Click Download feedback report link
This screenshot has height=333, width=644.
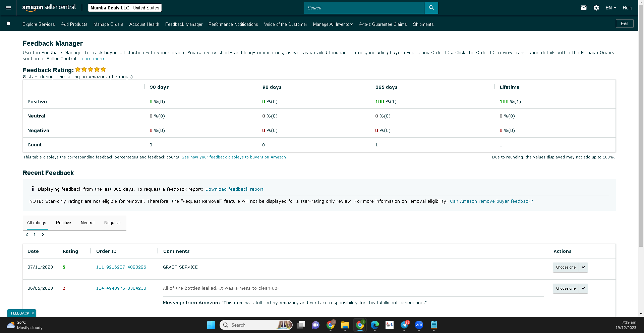point(234,189)
